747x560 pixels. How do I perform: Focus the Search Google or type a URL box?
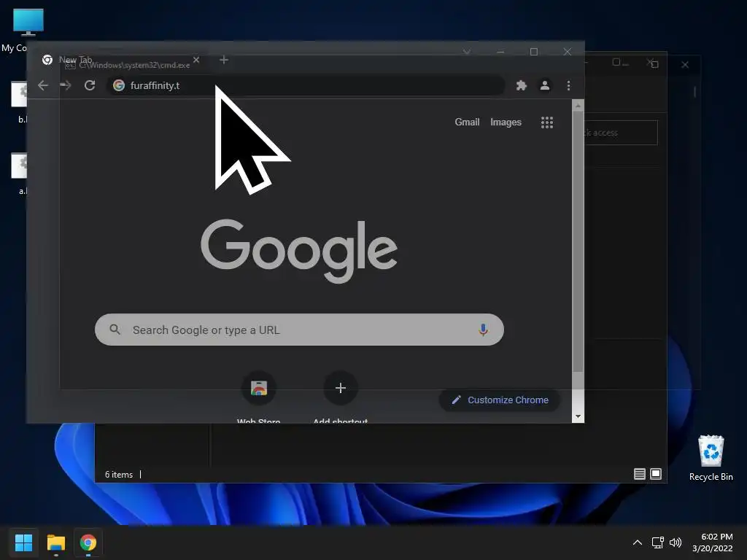[x=299, y=330]
